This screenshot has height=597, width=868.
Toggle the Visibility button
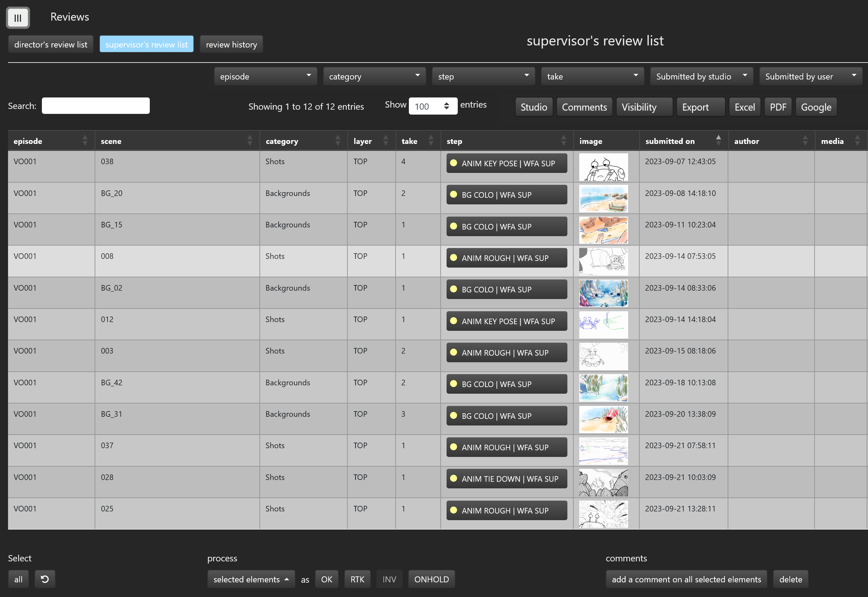coord(644,107)
